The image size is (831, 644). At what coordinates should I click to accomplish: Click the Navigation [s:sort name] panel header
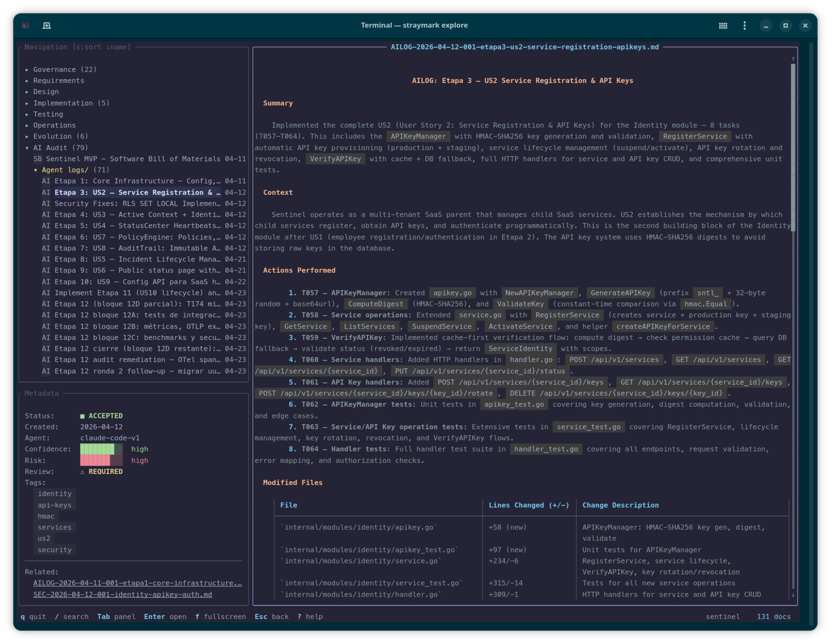click(78, 47)
